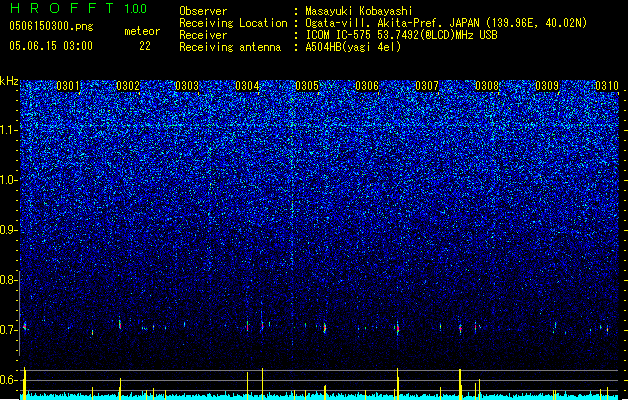Click the kHz axis unit label
This screenshot has width=629, height=400.
click(x=9, y=81)
